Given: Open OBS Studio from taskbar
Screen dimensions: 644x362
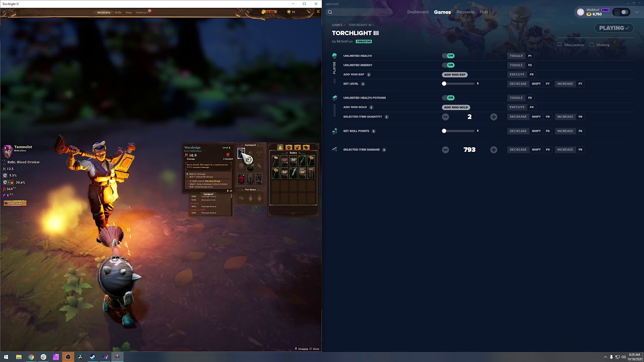Looking at the screenshot, I should [x=68, y=357].
